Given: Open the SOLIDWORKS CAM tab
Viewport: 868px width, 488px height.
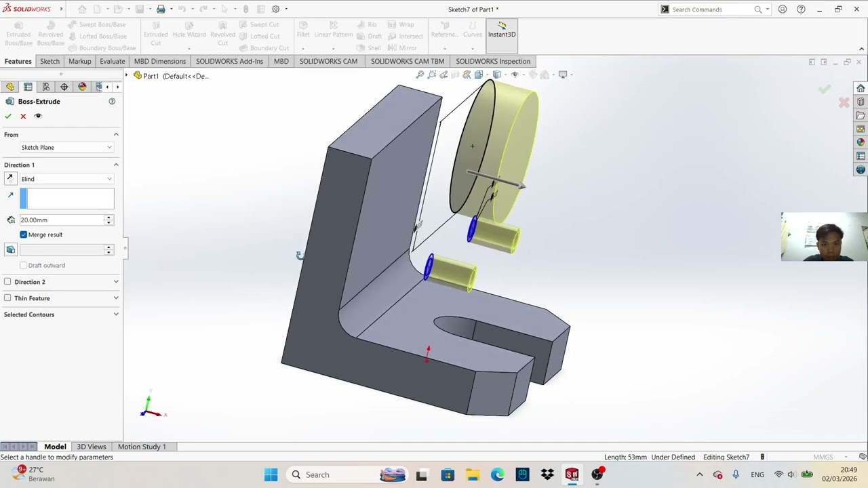Looking at the screenshot, I should click(328, 61).
